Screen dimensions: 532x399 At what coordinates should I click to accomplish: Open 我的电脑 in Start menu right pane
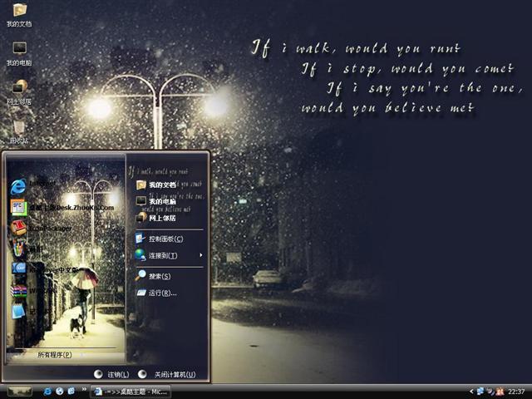[x=156, y=201]
